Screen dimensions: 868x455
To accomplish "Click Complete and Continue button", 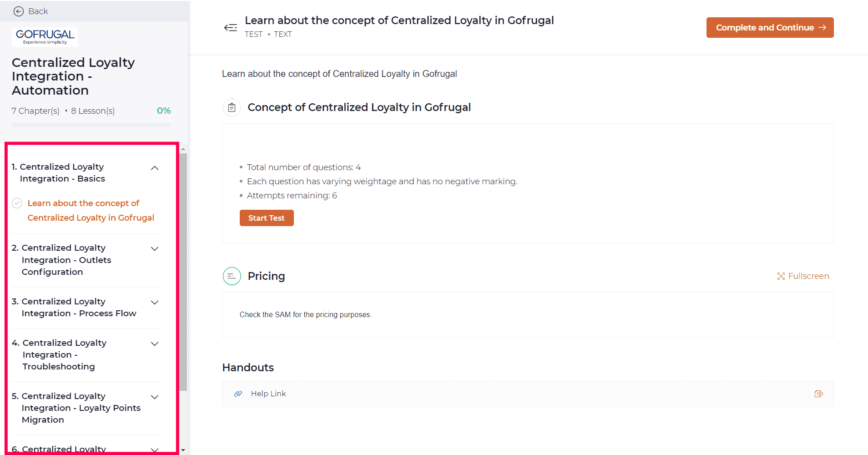I will 770,28.
